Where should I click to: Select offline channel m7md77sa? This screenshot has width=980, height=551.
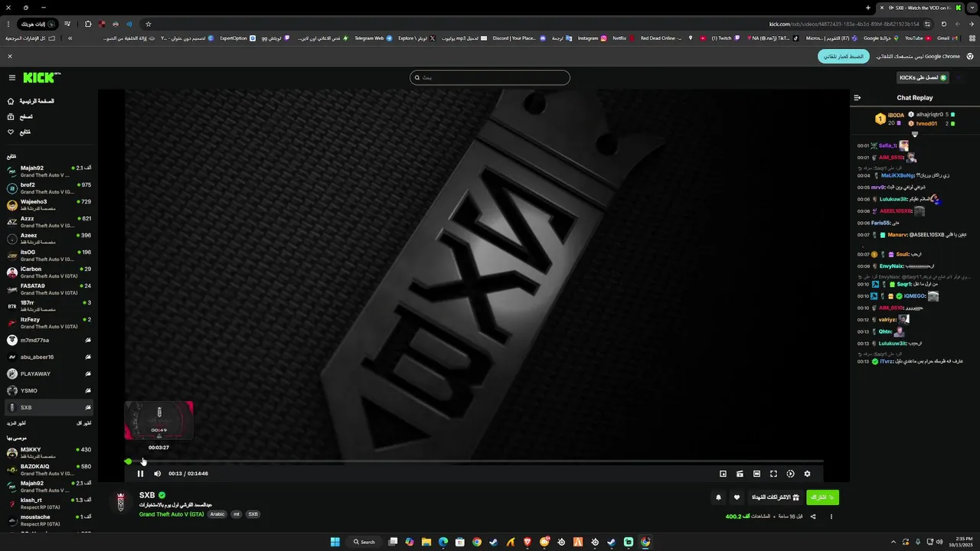pyautogui.click(x=49, y=340)
